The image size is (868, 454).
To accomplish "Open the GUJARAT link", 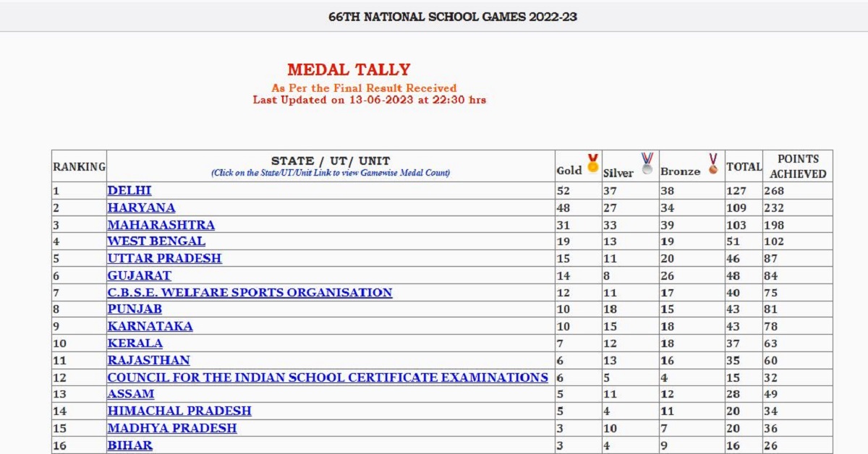I will pos(140,275).
